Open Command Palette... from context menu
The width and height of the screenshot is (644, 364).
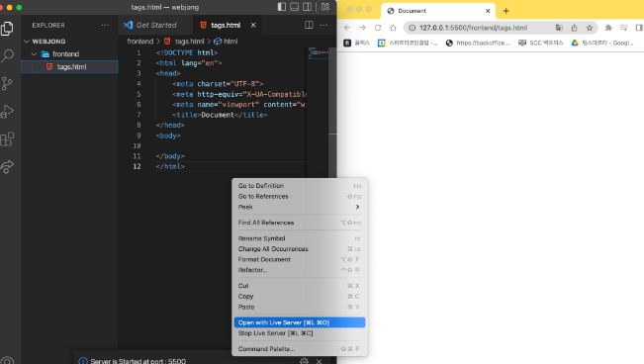tap(300, 349)
